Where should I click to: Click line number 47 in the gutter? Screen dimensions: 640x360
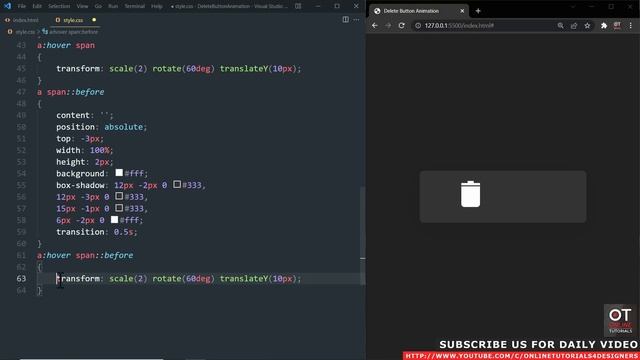pyautogui.click(x=21, y=92)
